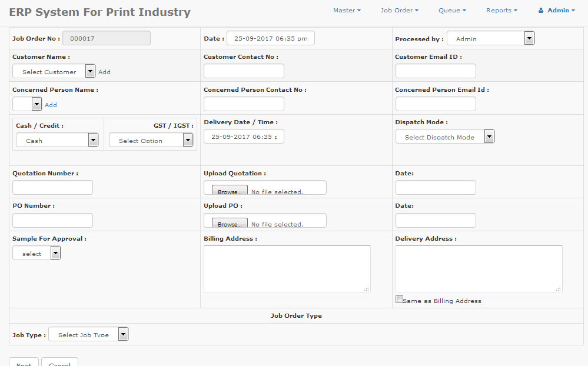Click the Billing Address label
Viewport: 588px width, 366px height.
231,239
